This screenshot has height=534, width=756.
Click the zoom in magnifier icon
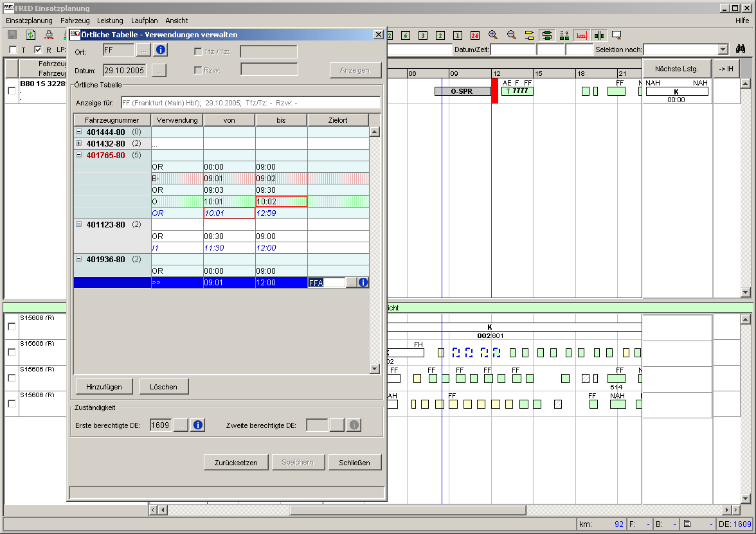[x=493, y=35]
